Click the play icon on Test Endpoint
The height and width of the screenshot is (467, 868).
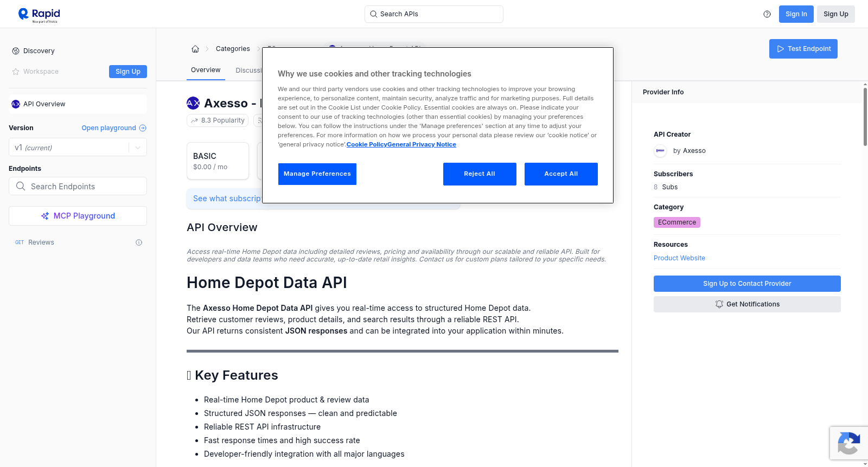(x=781, y=49)
